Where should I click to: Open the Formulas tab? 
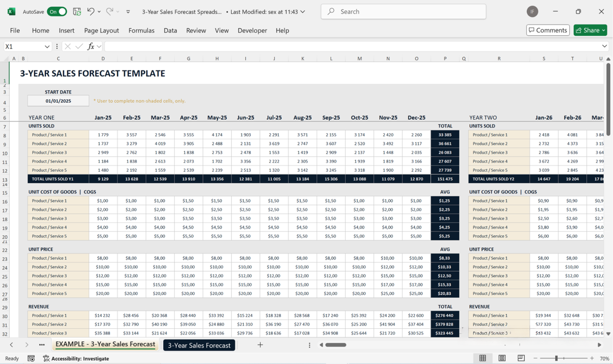tap(141, 31)
